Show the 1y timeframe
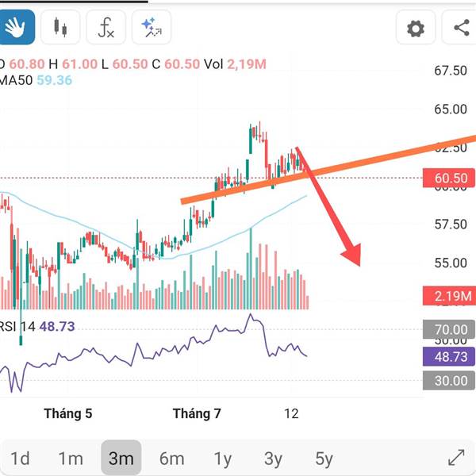476x476 pixels. pyautogui.click(x=222, y=458)
